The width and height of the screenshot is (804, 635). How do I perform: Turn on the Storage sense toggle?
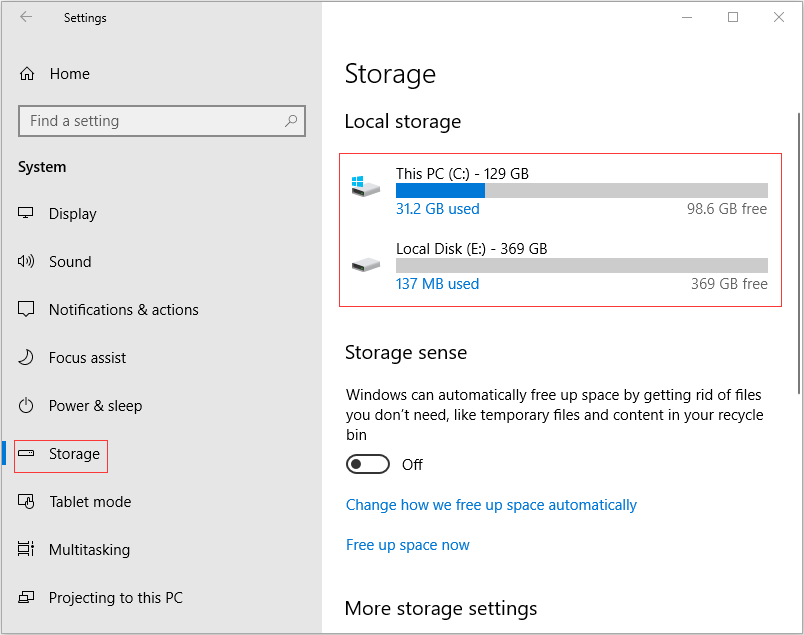pos(367,465)
